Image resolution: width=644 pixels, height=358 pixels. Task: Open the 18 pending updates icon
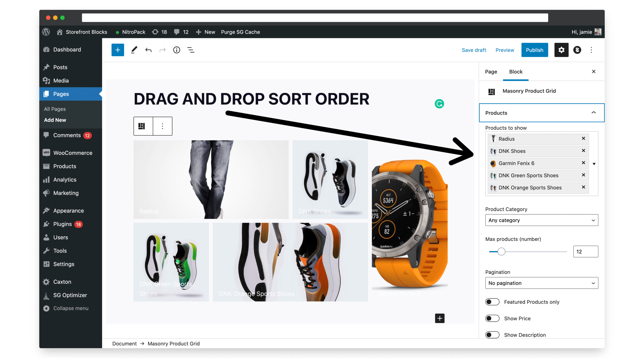click(x=159, y=32)
